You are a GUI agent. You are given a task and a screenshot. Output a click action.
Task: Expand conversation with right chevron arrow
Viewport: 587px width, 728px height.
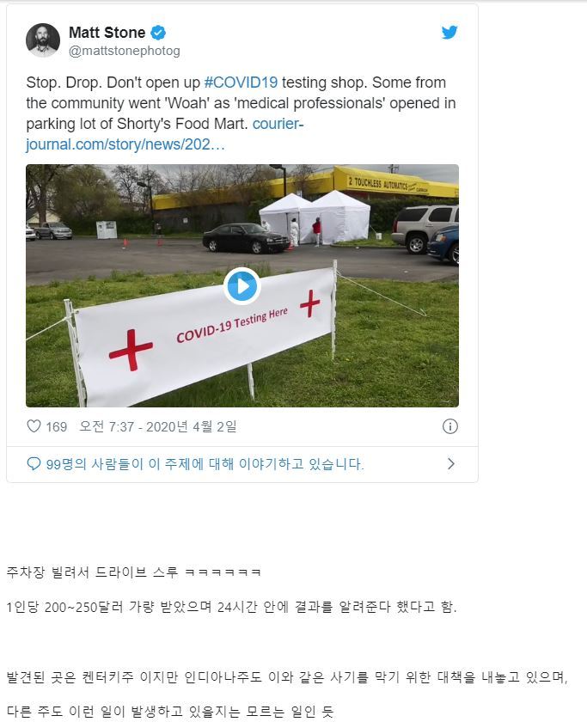pos(450,464)
